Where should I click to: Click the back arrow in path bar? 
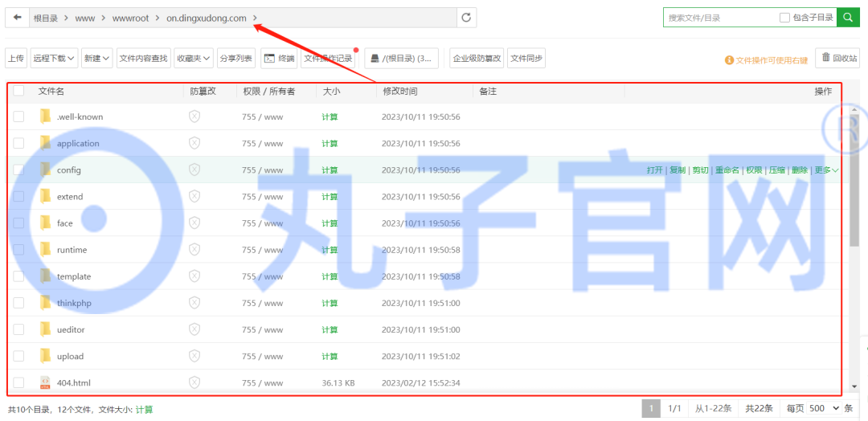tap(18, 18)
